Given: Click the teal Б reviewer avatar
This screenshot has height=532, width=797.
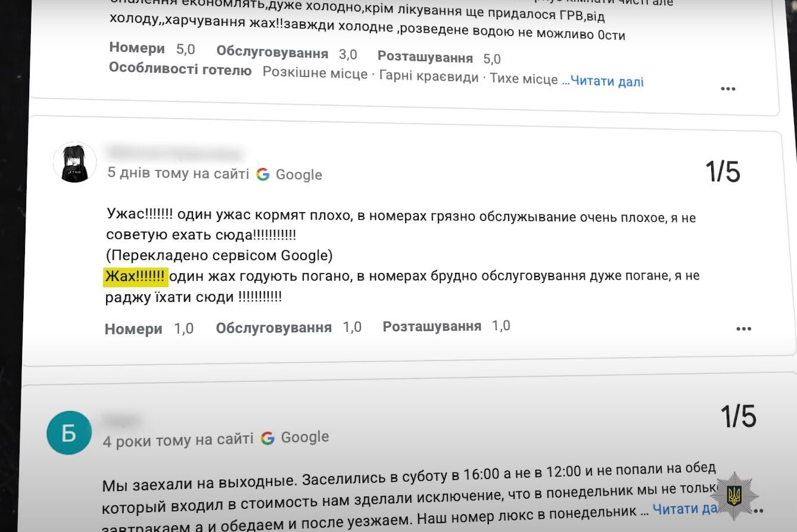Looking at the screenshot, I should tap(67, 433).
